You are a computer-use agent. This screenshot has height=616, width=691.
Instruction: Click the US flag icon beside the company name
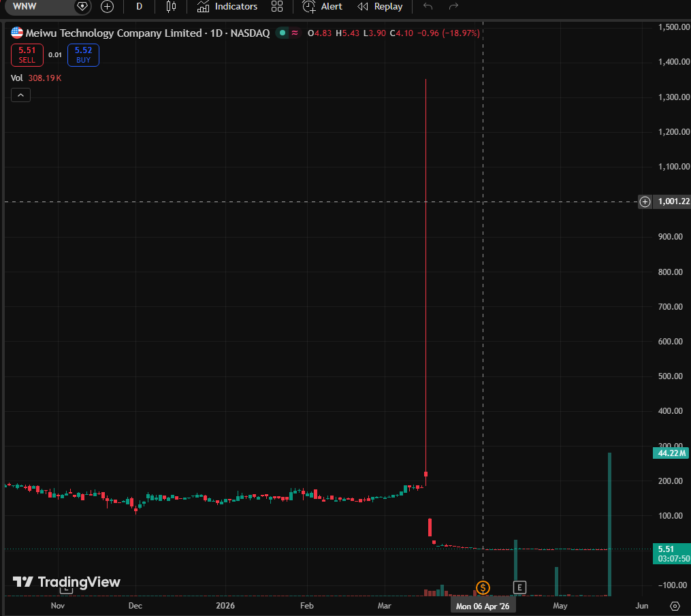(17, 33)
